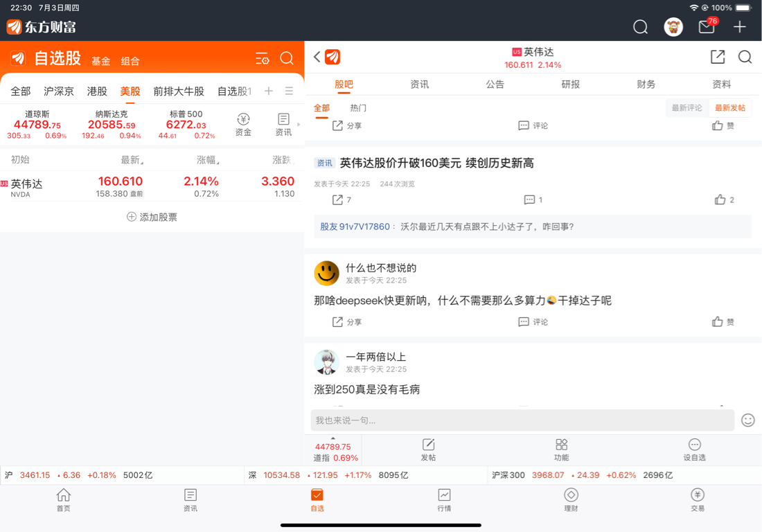The width and height of the screenshot is (762, 532).
Task: Open search in the top header bar
Action: coord(640,27)
